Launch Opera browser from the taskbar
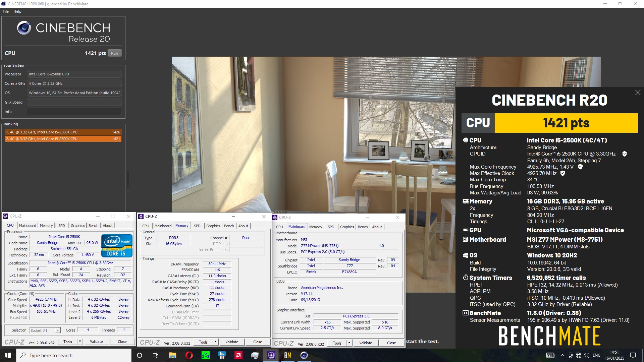The width and height of the screenshot is (644, 362). coord(189,355)
